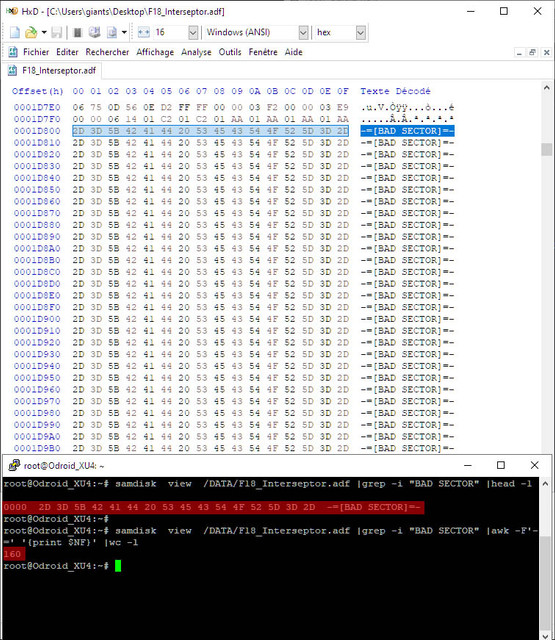Image resolution: width=555 pixels, height=640 pixels.
Task: Open the Analyse menu
Action: 196,52
